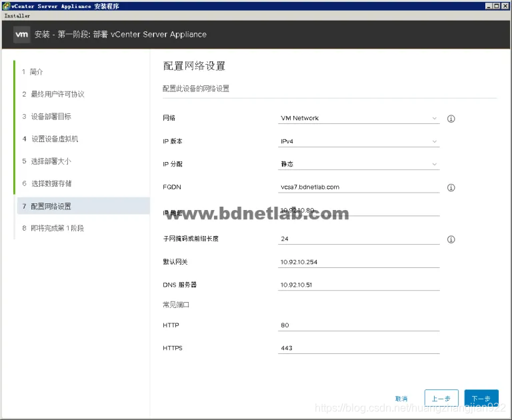Image resolution: width=512 pixels, height=420 pixels.
Task: Go to step 2 最终用户许可协议
Action: coord(53,94)
